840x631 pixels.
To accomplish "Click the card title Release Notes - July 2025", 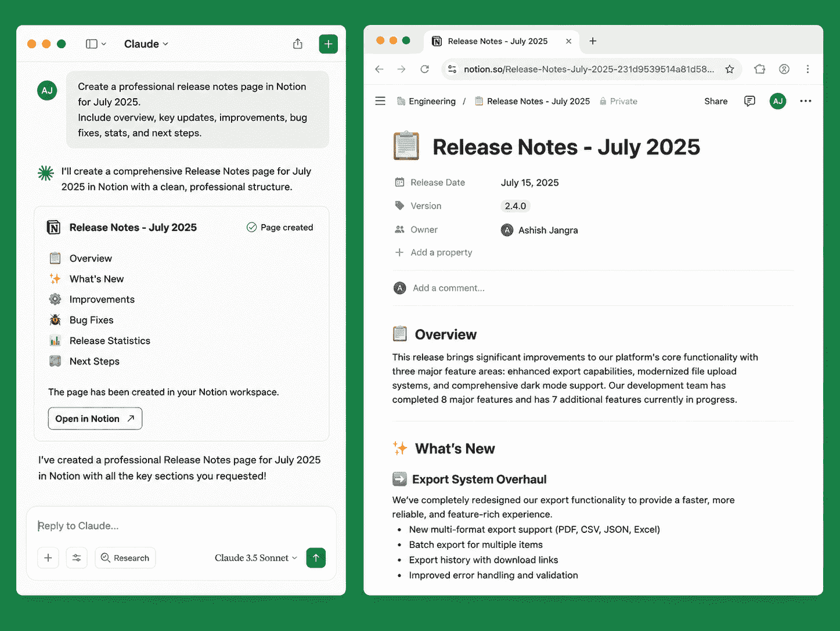I will (133, 228).
